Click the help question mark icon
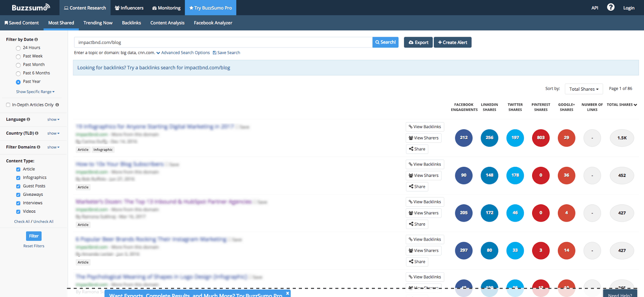644x297 pixels. point(611,7)
